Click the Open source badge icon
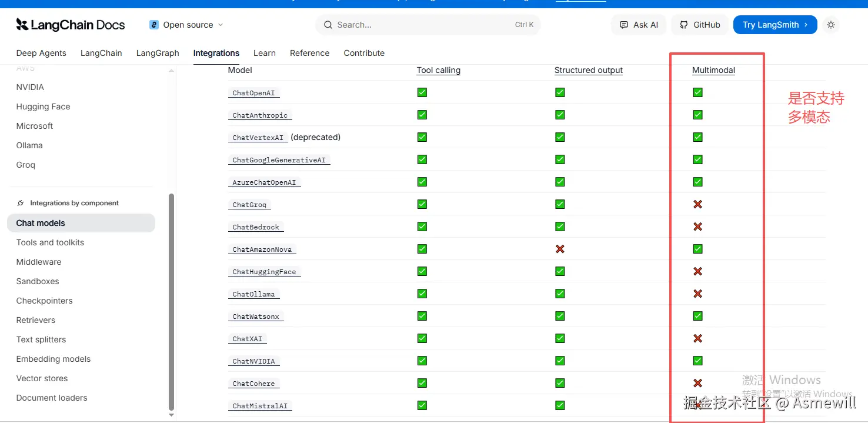The height and width of the screenshot is (423, 868). coord(154,25)
